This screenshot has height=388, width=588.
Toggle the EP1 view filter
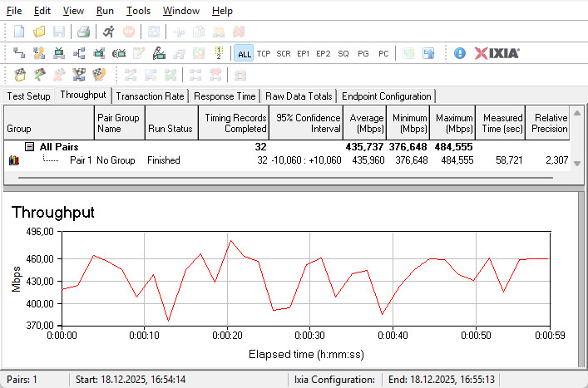(304, 53)
